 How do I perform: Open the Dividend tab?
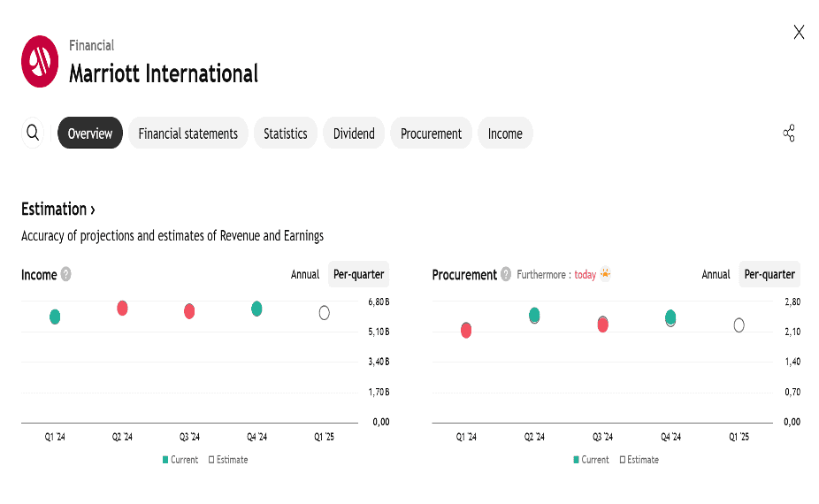coord(354,134)
